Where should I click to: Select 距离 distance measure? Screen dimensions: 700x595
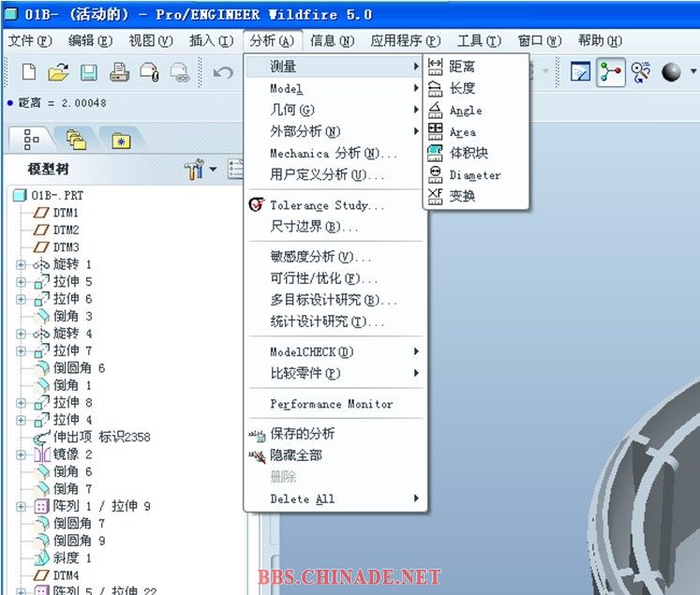(x=475, y=67)
